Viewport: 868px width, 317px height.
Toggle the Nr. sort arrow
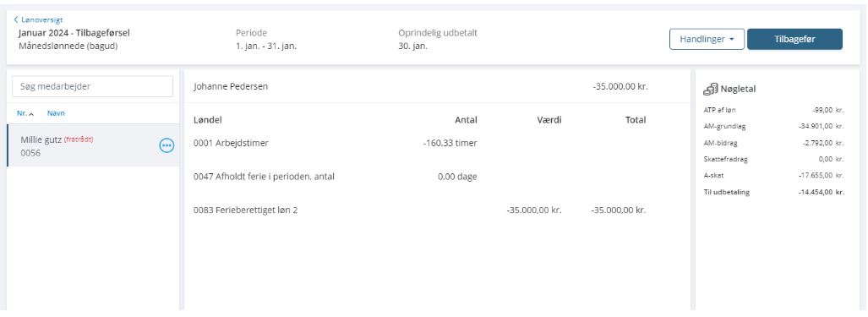31,113
